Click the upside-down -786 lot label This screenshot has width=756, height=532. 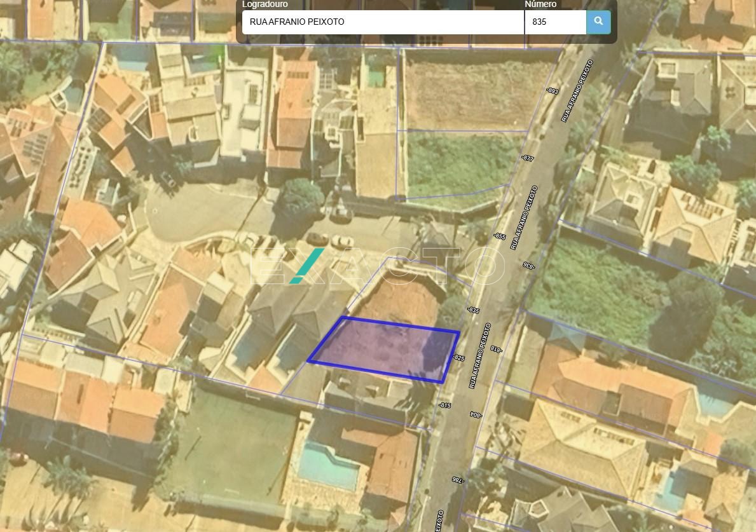pos(457,480)
